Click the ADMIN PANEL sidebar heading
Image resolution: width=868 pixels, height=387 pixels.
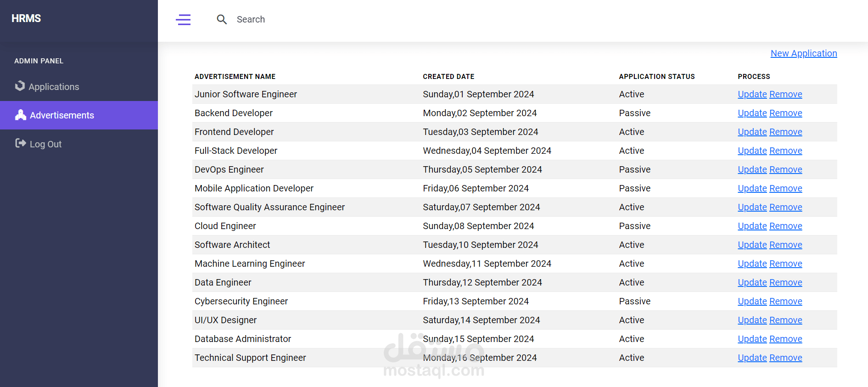39,61
